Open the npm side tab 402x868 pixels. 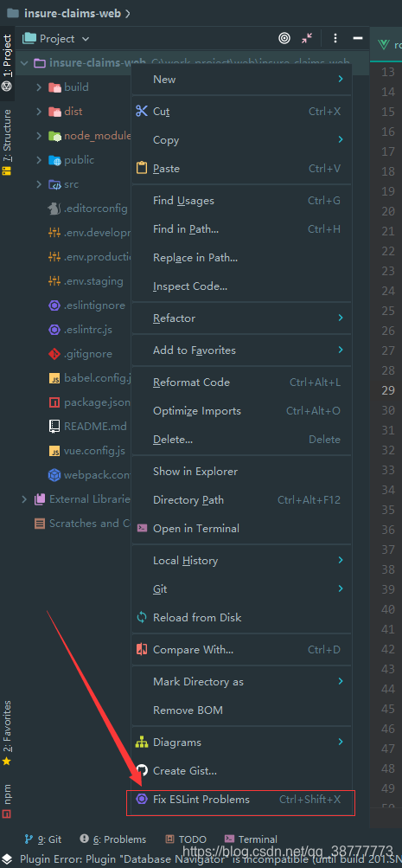click(7, 801)
